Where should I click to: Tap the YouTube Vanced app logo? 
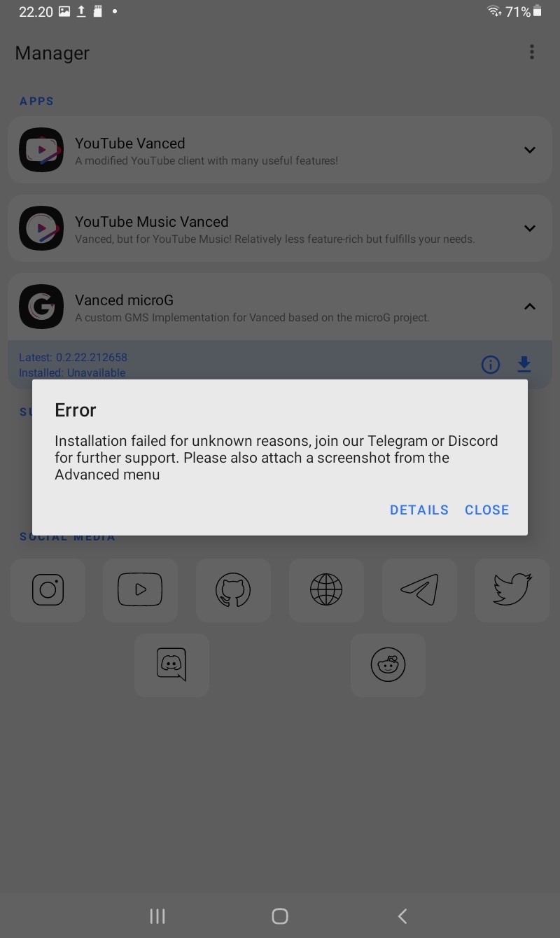coord(41,150)
